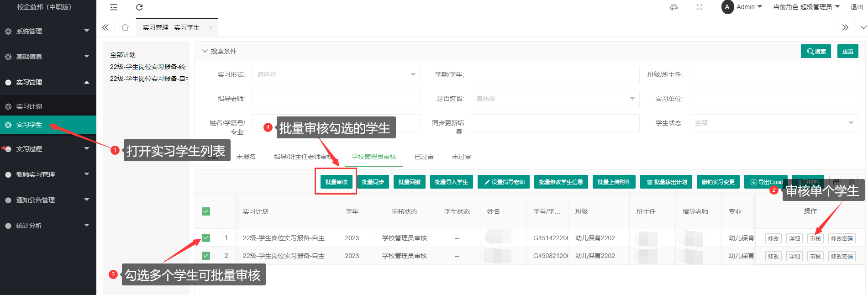The width and height of the screenshot is (868, 295).
Task: Click the 批量审核 button
Action: (x=336, y=182)
